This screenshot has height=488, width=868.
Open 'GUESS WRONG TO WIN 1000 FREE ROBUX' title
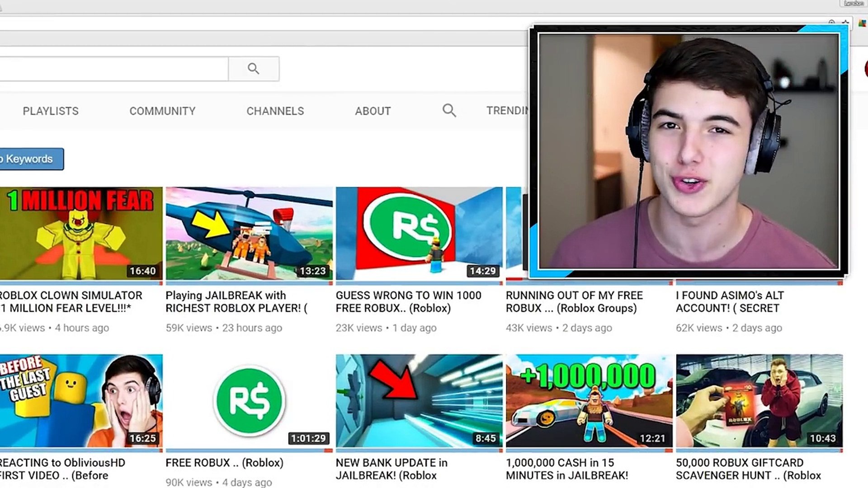point(408,301)
